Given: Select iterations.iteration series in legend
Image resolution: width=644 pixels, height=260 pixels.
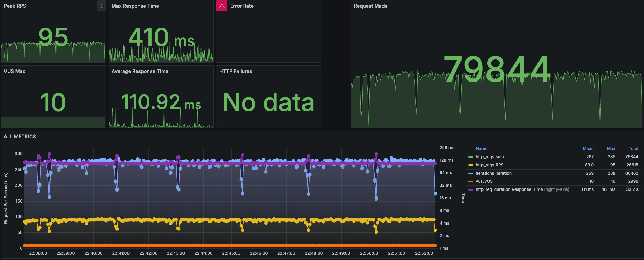Looking at the screenshot, I should click(x=493, y=173).
